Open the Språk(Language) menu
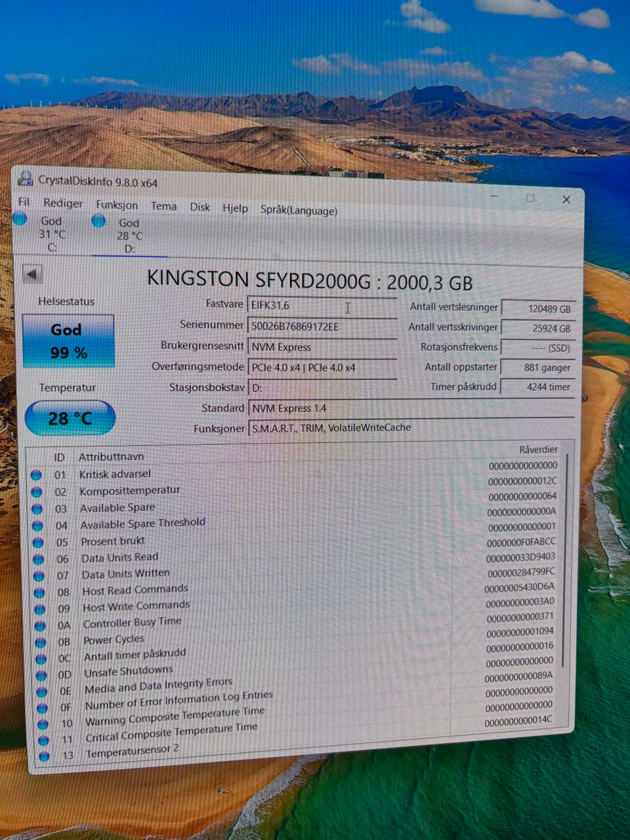Screen dimensions: 630x840 299,211
